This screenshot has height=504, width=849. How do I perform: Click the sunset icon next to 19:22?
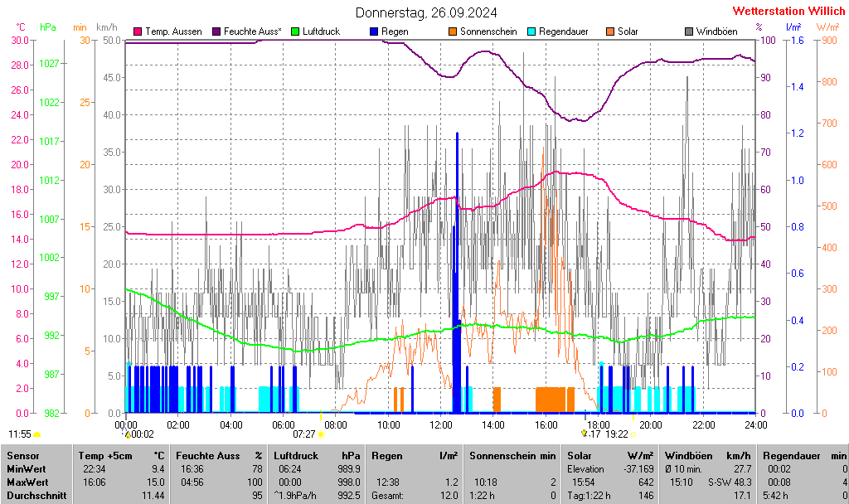click(x=633, y=434)
